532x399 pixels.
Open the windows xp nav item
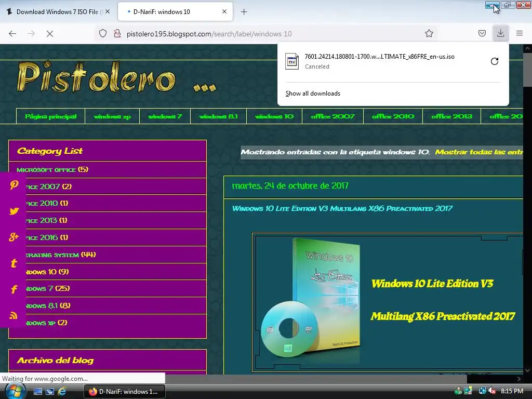tap(112, 116)
